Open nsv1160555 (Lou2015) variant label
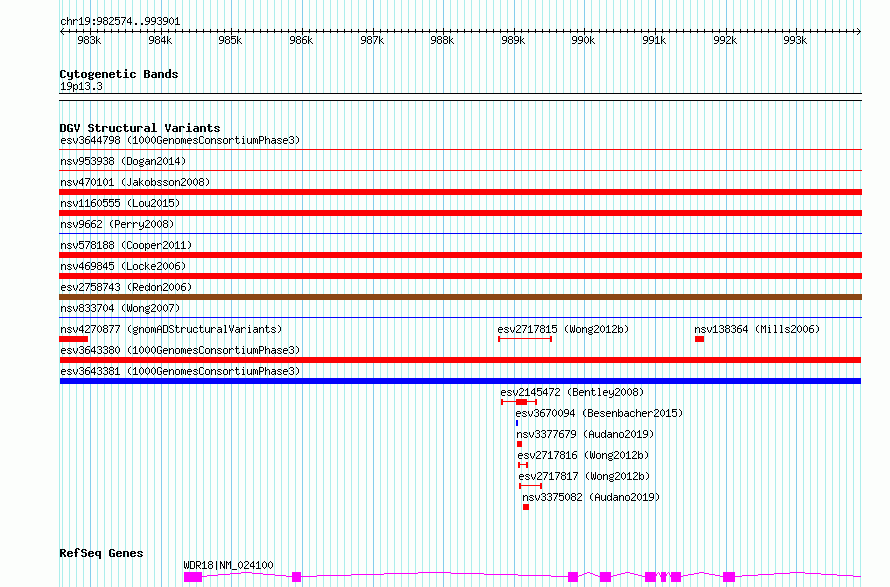The height and width of the screenshot is (587, 890). coord(120,203)
